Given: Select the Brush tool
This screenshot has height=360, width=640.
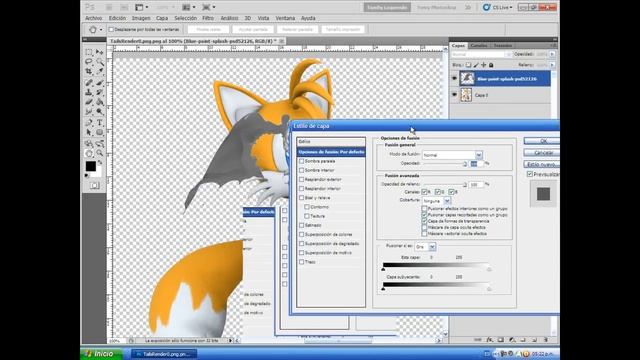Looking at the screenshot, I should 100,83.
